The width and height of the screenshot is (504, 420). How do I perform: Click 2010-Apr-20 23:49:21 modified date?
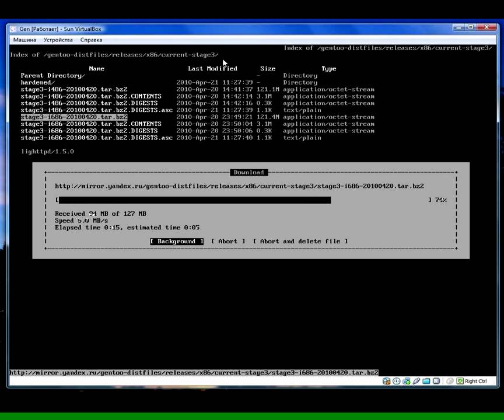(x=215, y=117)
